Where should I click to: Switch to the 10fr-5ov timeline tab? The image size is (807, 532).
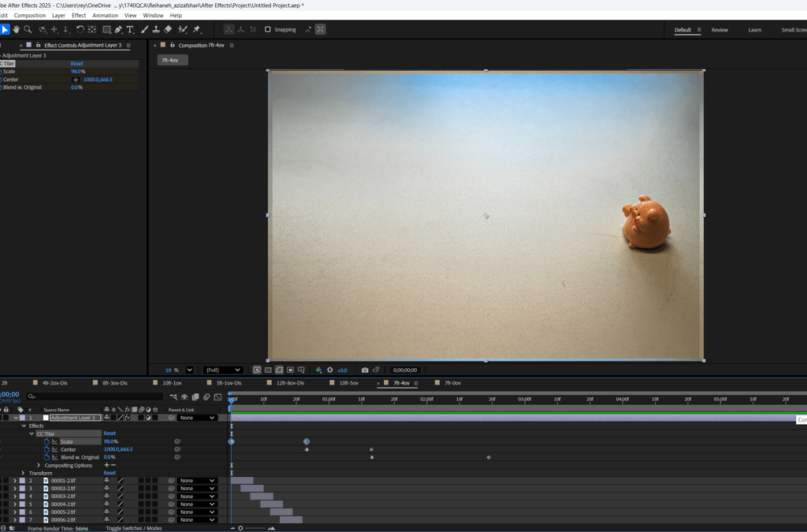pos(349,383)
